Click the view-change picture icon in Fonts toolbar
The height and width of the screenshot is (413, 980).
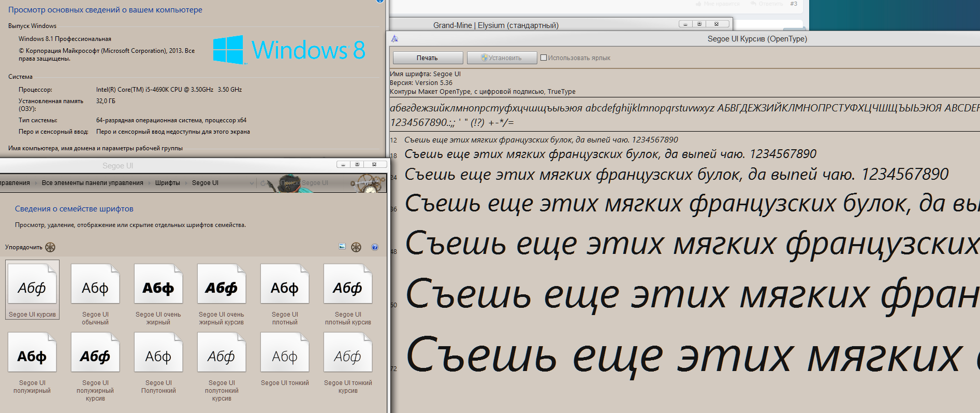(x=342, y=247)
